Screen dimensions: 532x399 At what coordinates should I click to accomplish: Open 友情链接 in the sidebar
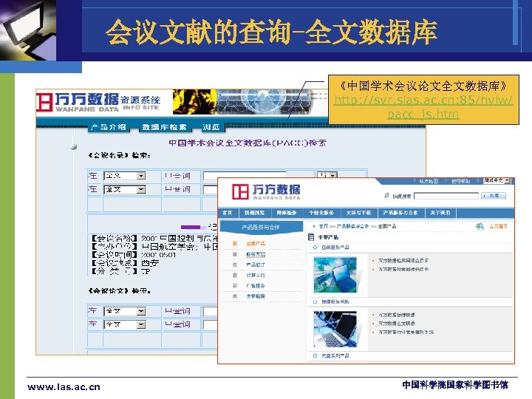tap(256, 296)
